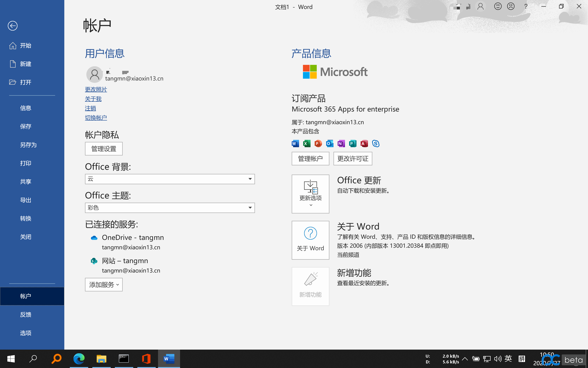Open the 更新选项 dropdown button
Viewport: 588px width, 368px height.
pyautogui.click(x=310, y=194)
